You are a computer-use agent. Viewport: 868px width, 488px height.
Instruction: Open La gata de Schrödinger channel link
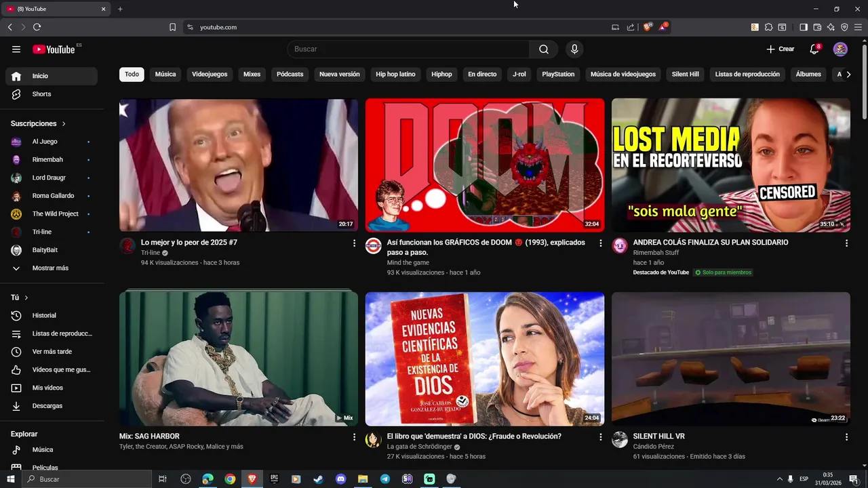(420, 447)
